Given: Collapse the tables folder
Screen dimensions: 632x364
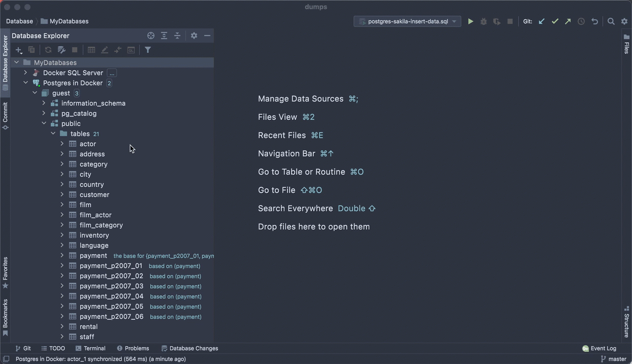Looking at the screenshot, I should coord(53,134).
